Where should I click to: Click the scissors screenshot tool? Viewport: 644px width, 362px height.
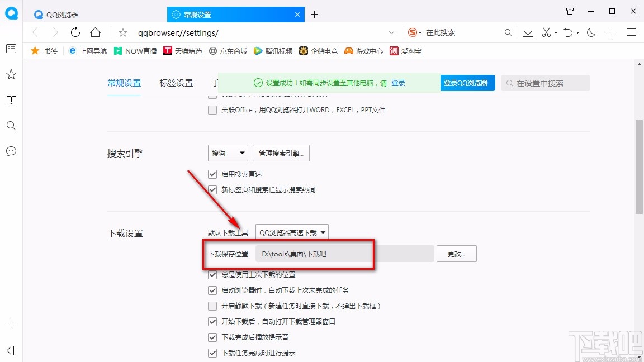(546, 33)
